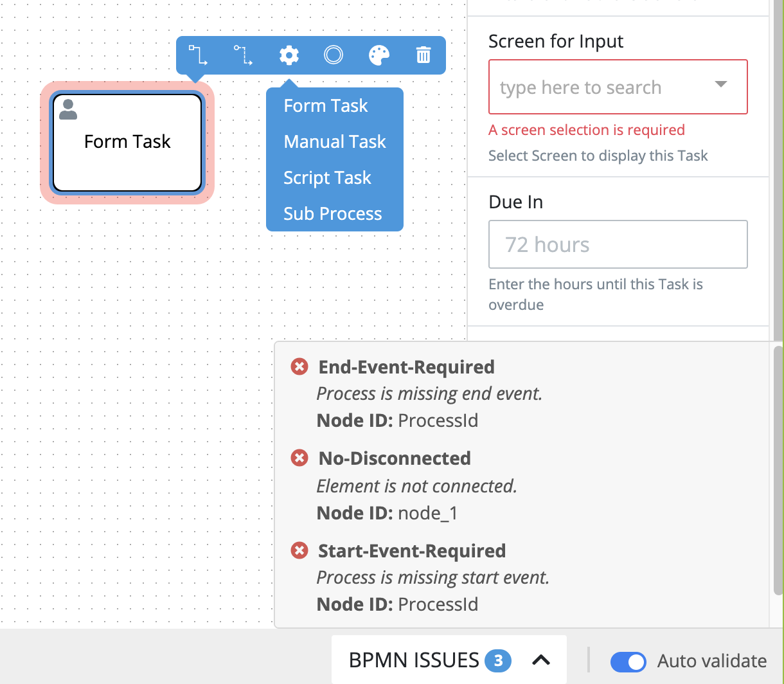Pick Sub Process from the type menu
Screen dimensions: 784x684
click(x=332, y=213)
